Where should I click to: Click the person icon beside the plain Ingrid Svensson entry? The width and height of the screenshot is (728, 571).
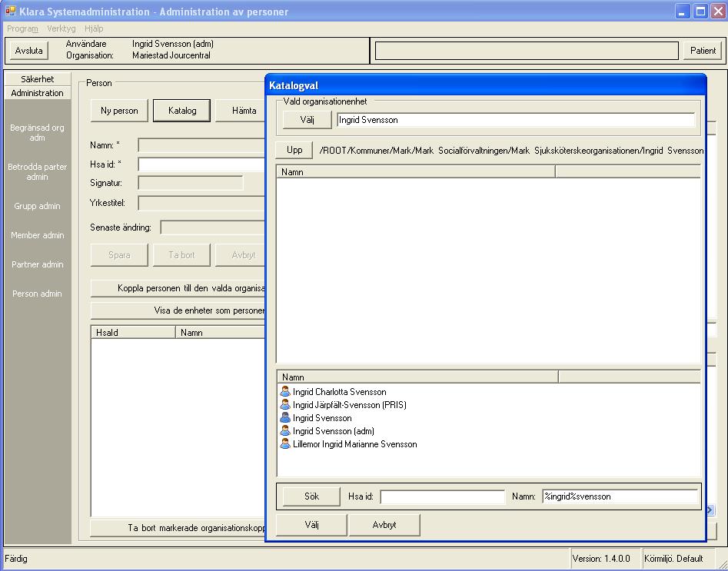tap(285, 417)
